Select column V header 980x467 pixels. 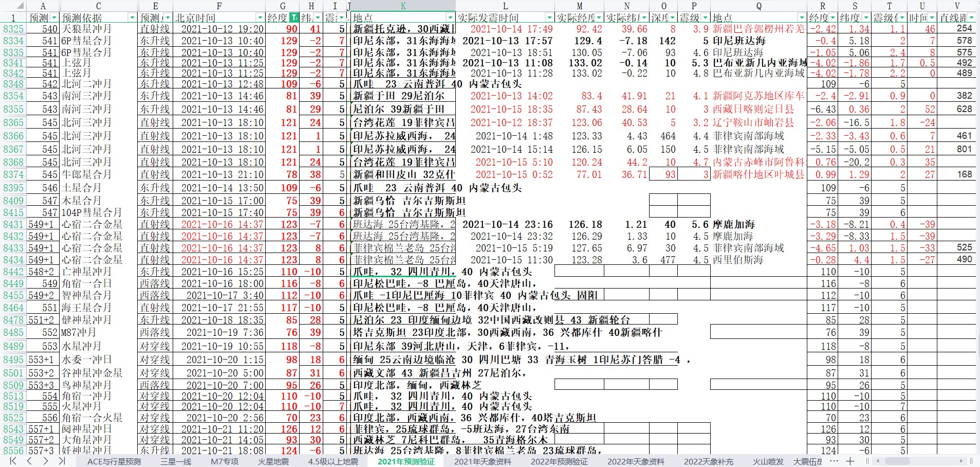point(957,6)
